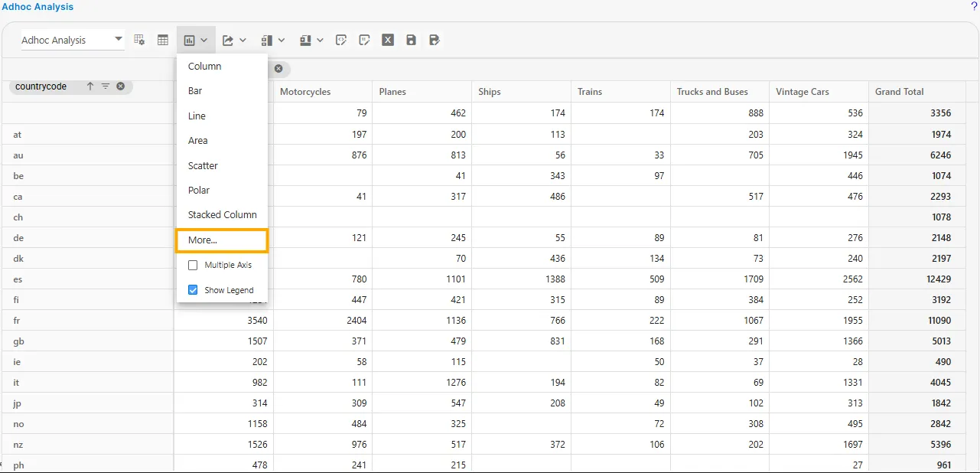Choose Stacked Column chart option
The width and height of the screenshot is (980, 473).
coord(223,215)
